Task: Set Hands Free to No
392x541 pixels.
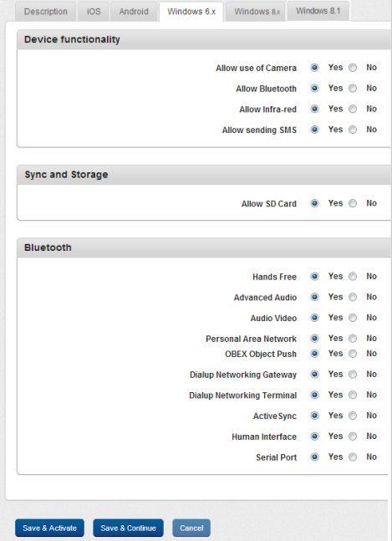Action: point(353,277)
